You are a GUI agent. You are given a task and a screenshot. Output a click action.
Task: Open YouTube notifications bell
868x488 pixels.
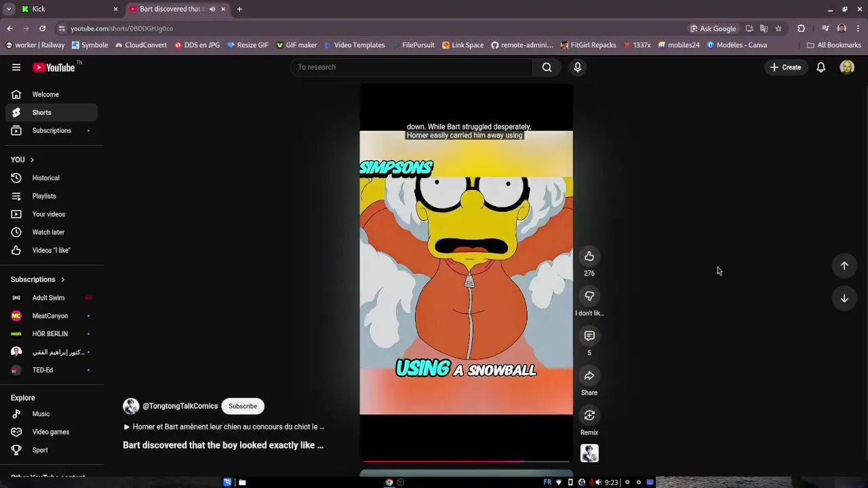pyautogui.click(x=821, y=67)
